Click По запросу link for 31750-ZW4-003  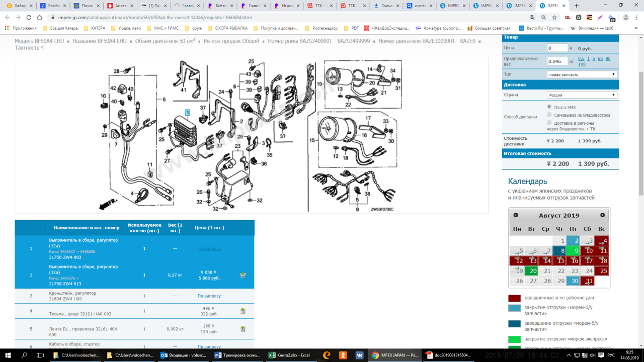209,248
